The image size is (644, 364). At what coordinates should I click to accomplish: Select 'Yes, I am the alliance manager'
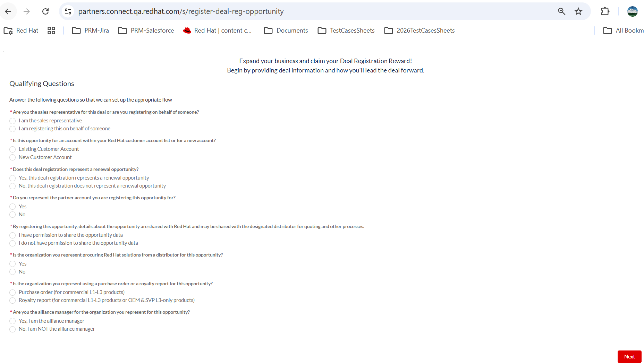coord(12,321)
